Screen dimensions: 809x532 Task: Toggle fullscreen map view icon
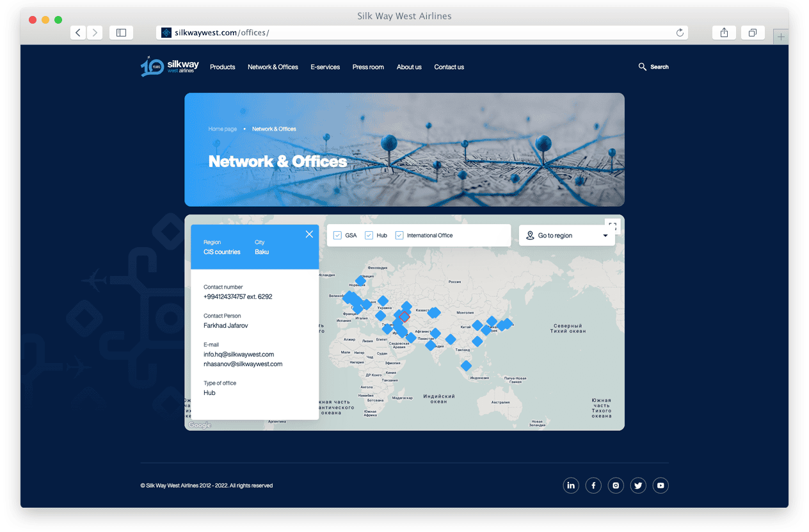[x=613, y=227]
